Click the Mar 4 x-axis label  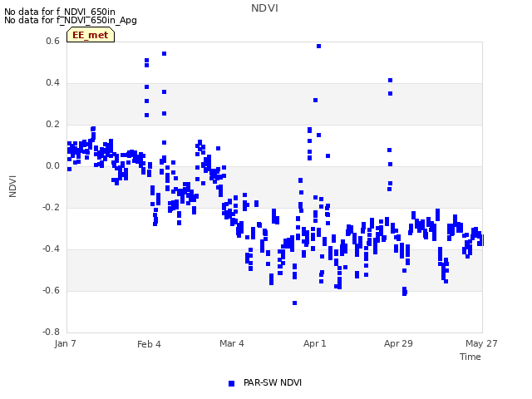click(x=232, y=343)
